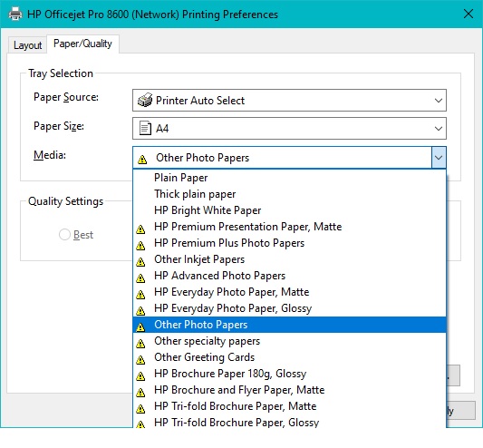Choose Plain Paper from media list
The image size is (483, 448).
(289, 178)
